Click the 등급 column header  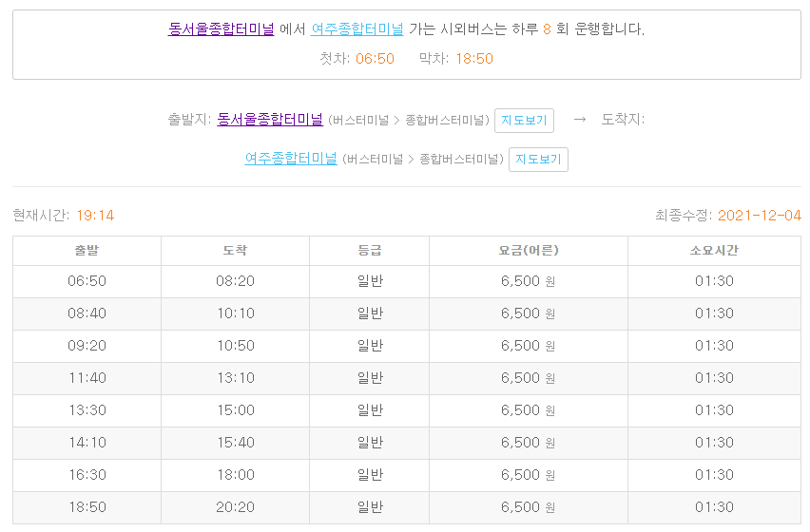click(x=370, y=251)
